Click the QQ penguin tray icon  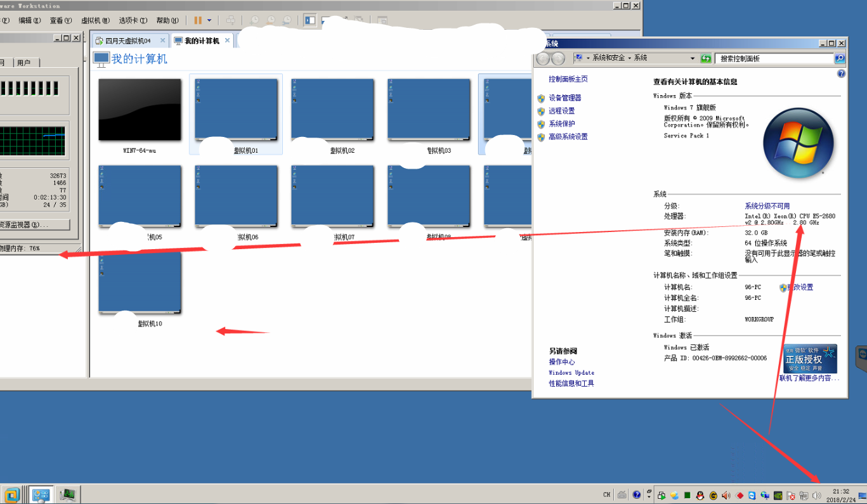700,496
